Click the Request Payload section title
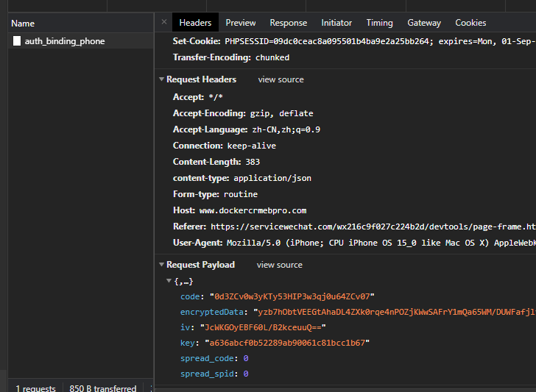 pos(201,265)
